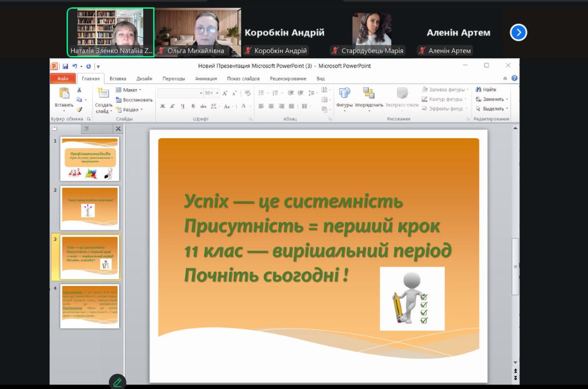Click the Arrange (Упорядочить) icon
The image size is (588, 389).
(x=368, y=94)
